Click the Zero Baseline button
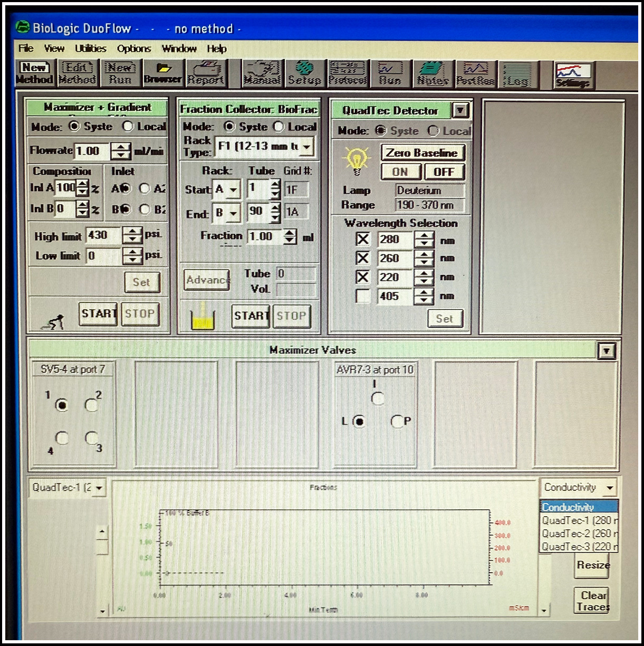The width and height of the screenshot is (644, 646). point(422,153)
